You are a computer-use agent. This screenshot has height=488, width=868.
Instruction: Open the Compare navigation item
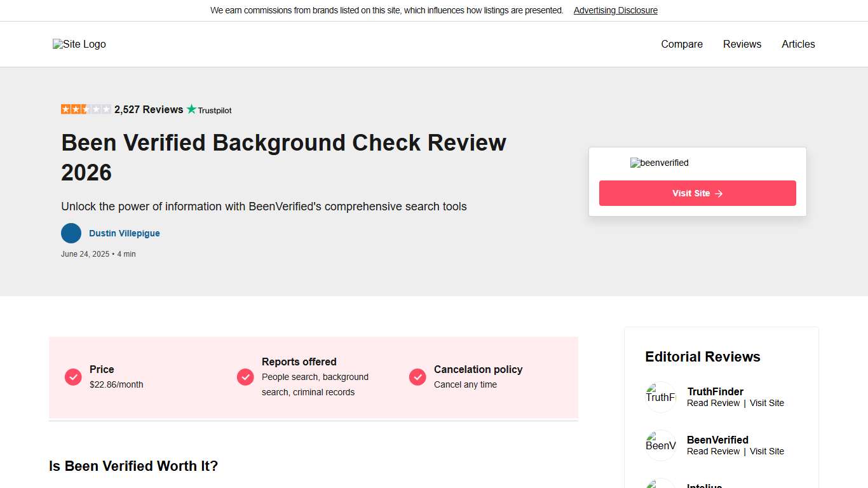(x=681, y=44)
